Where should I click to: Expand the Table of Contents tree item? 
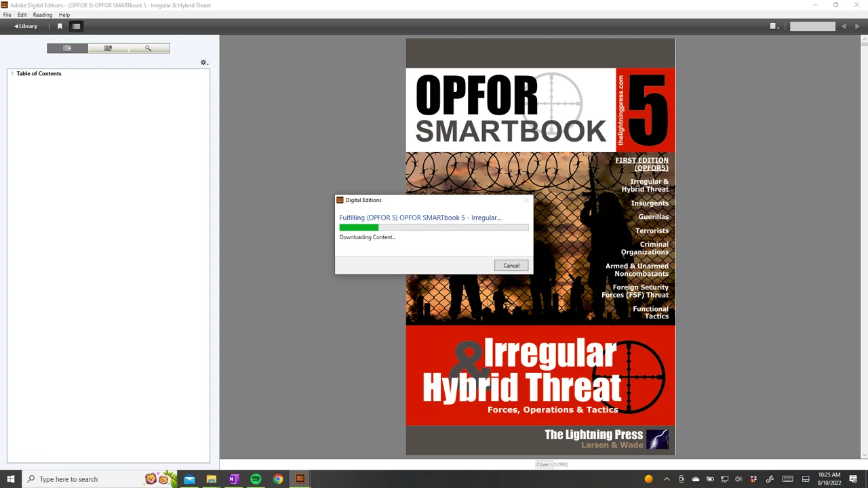pos(12,73)
